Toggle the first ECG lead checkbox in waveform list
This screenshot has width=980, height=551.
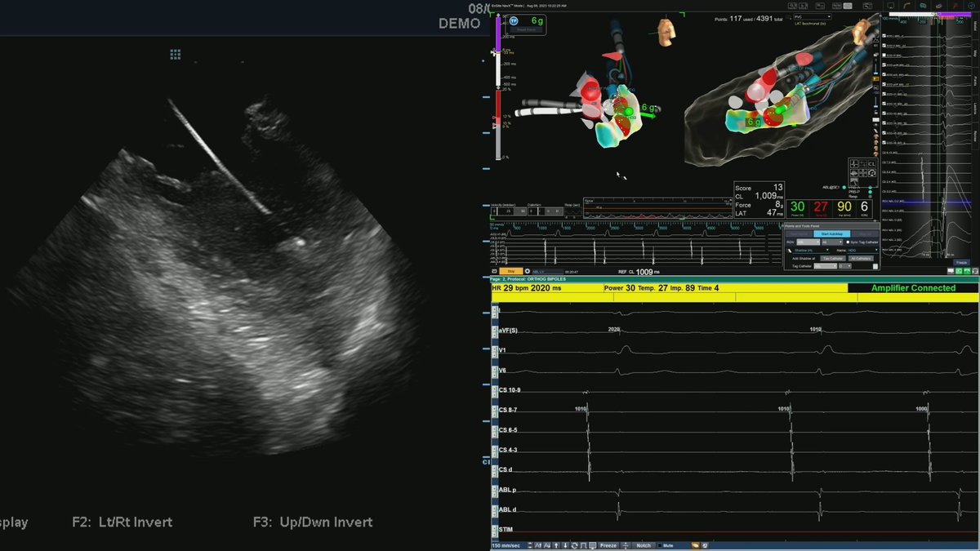(x=884, y=36)
